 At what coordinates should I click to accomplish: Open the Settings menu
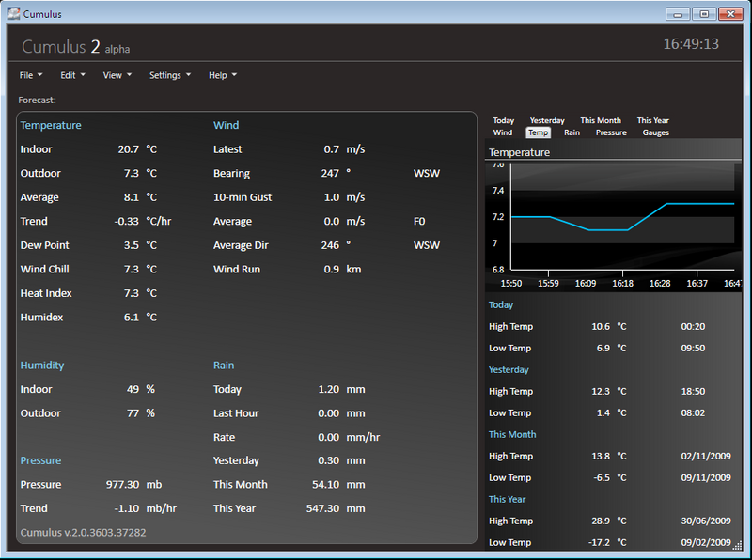169,75
